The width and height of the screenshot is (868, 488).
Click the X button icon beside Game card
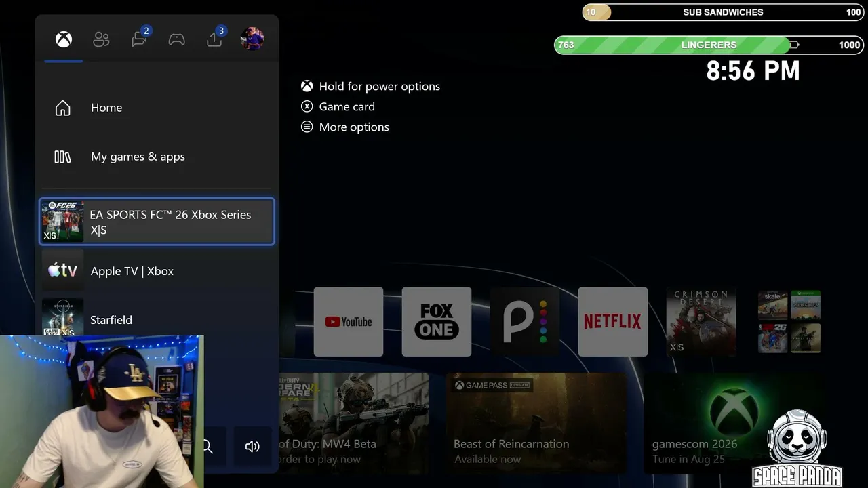pos(307,106)
